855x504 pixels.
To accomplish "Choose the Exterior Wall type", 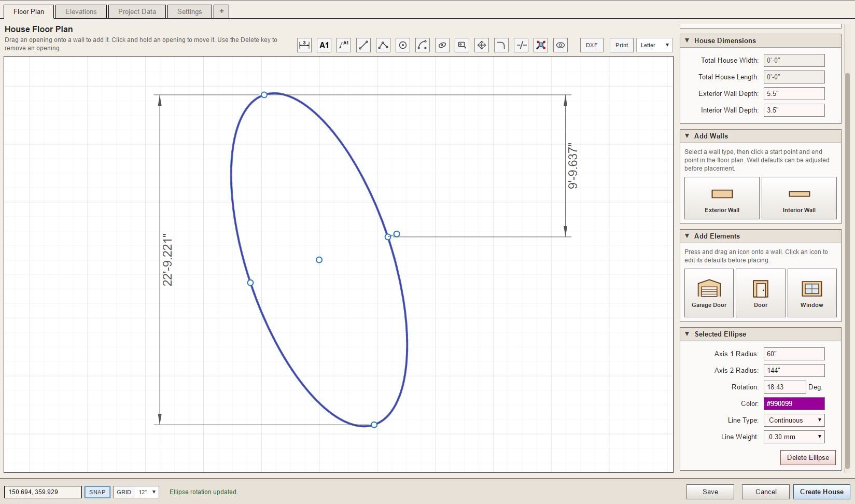I will click(722, 198).
